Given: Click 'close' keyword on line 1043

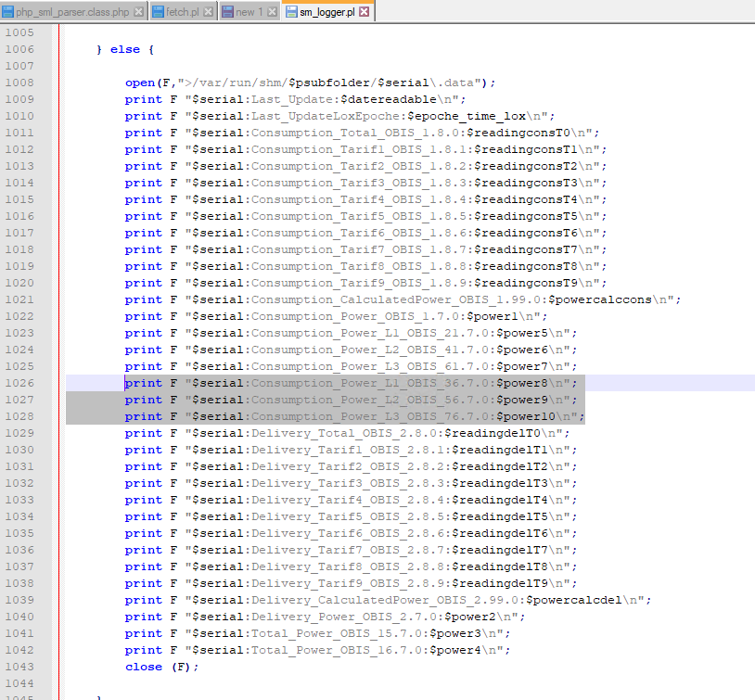Looking at the screenshot, I should coord(144,668).
